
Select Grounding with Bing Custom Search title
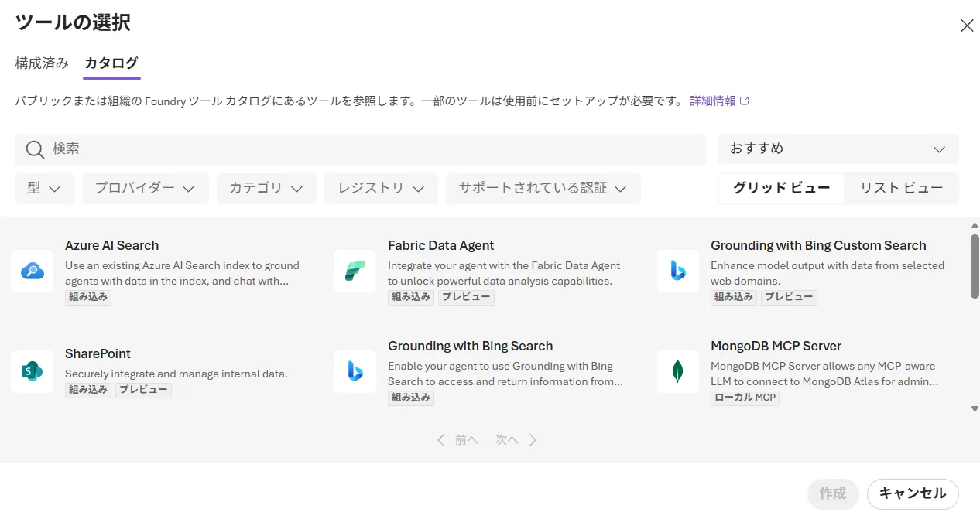click(x=818, y=245)
